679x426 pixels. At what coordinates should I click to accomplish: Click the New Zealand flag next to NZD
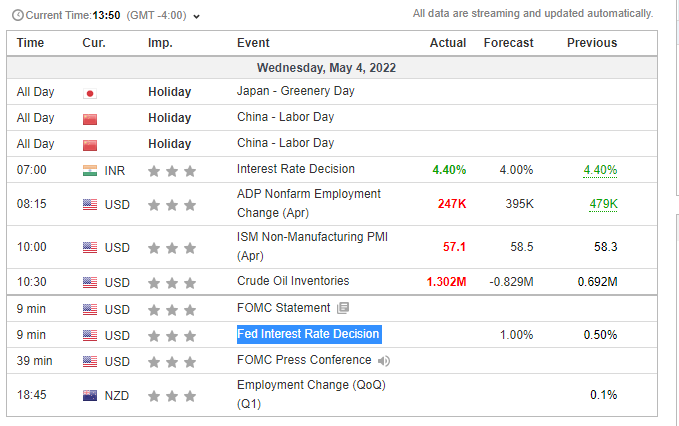[90, 396]
